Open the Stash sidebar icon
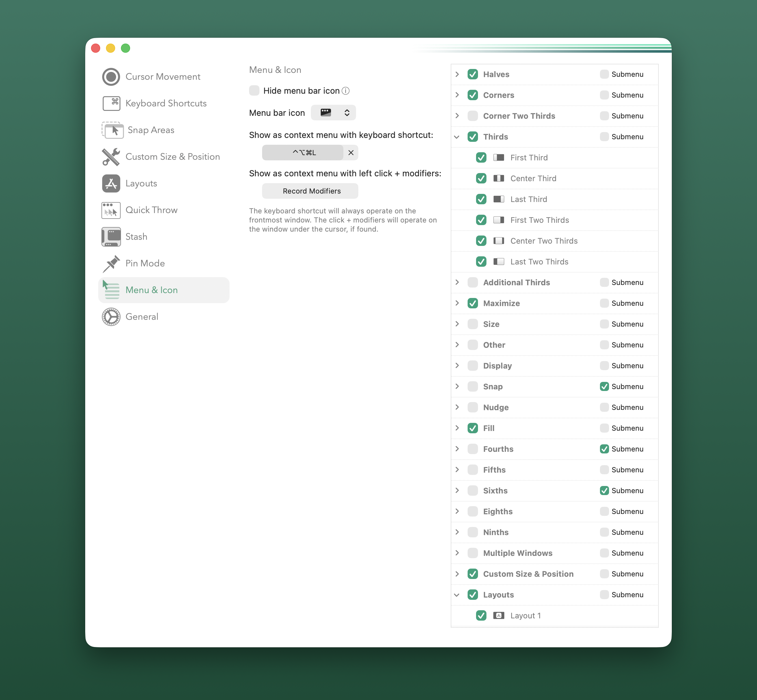The width and height of the screenshot is (757, 700). click(x=111, y=237)
